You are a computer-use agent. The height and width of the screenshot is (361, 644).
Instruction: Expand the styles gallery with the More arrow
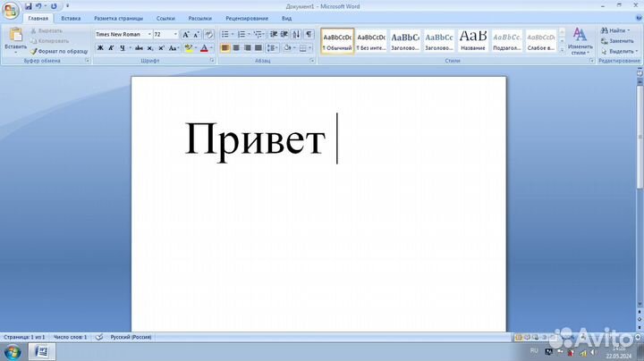562,50
